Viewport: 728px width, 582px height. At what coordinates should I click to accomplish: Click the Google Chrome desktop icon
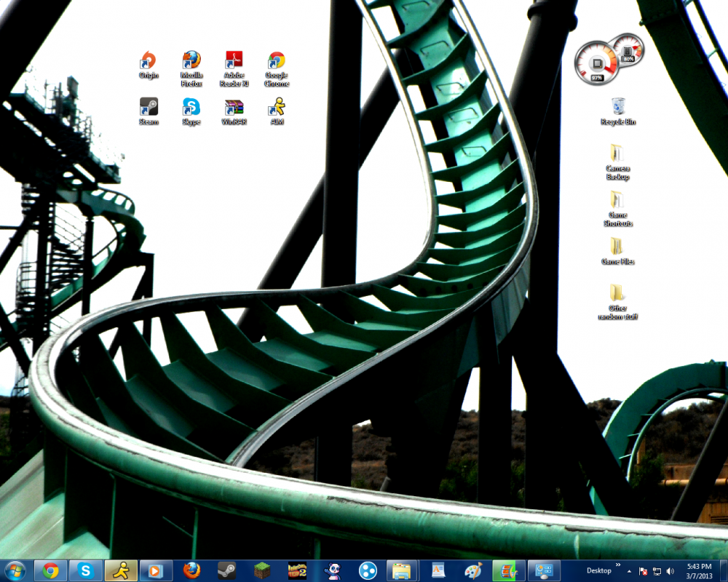pos(276,61)
